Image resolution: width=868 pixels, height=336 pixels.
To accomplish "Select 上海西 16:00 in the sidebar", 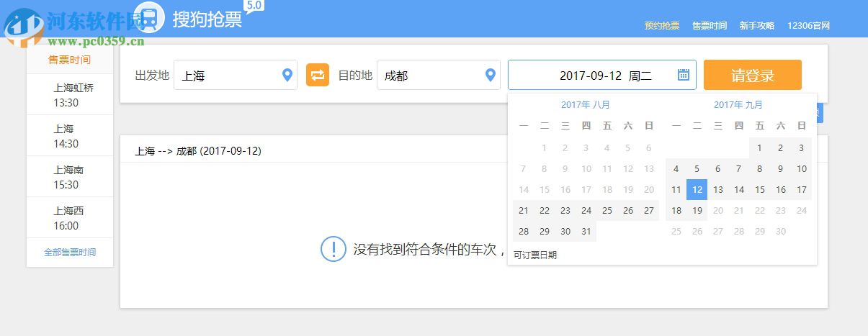I will [x=70, y=218].
